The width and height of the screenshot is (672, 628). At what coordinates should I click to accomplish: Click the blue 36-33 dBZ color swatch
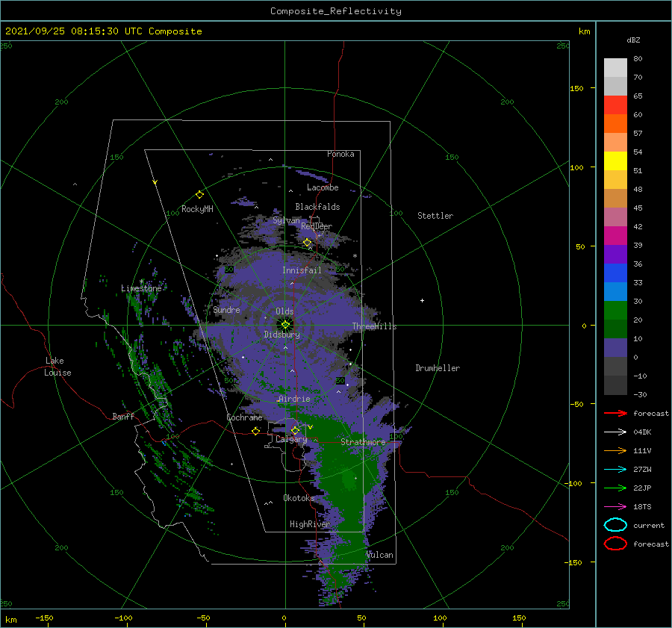pyautogui.click(x=615, y=273)
